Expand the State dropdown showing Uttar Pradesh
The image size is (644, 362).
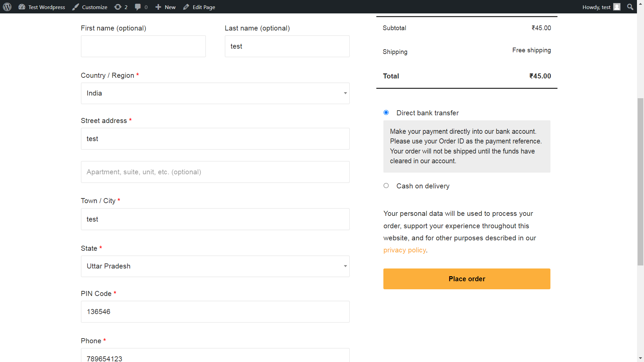pos(215,266)
